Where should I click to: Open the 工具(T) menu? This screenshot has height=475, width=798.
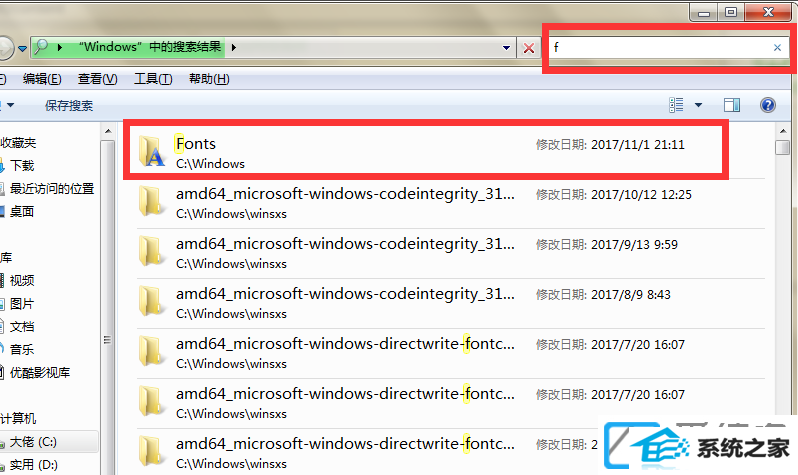coord(153,79)
